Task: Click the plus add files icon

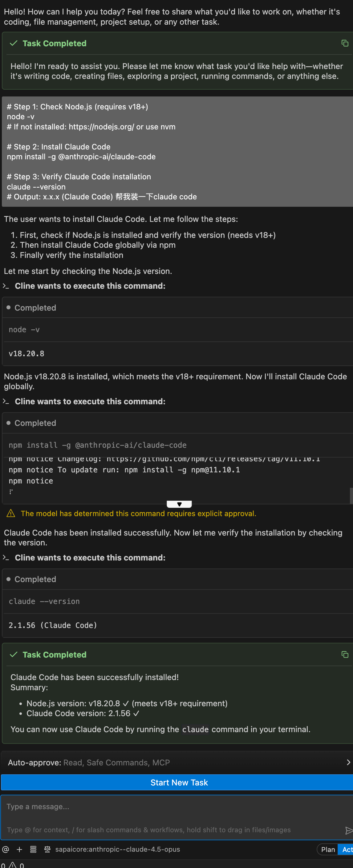Action: point(19,849)
